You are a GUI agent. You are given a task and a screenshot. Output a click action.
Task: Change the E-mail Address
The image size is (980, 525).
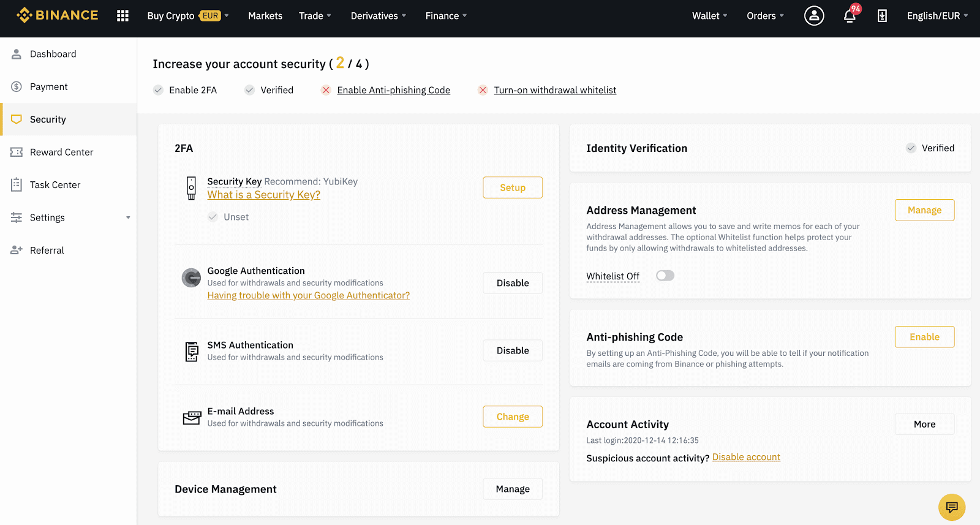[513, 417]
